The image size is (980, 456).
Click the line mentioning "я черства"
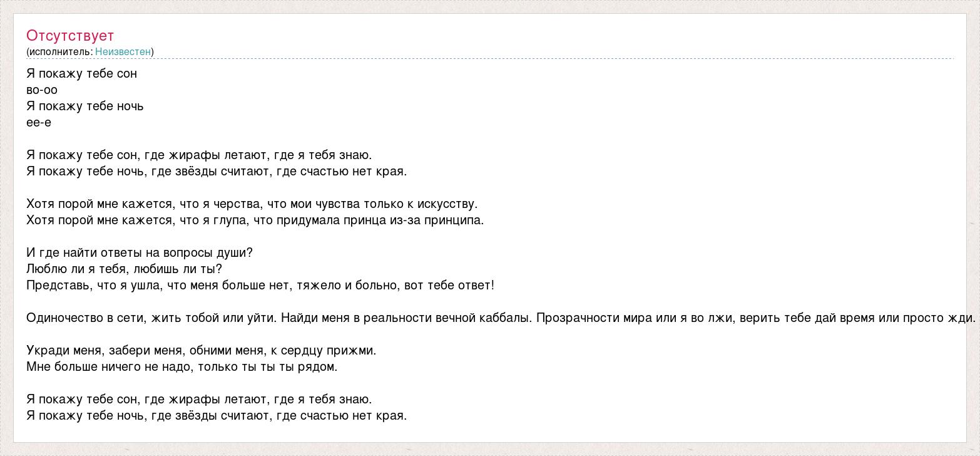coord(252,204)
